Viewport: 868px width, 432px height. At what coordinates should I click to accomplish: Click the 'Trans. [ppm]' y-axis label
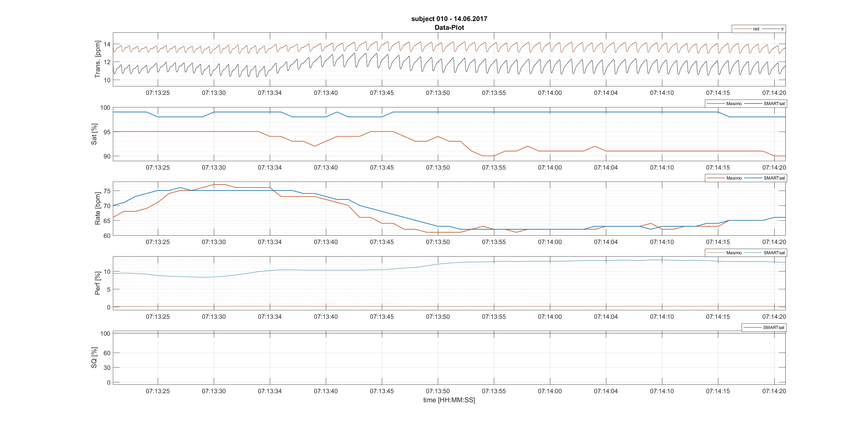tap(98, 59)
